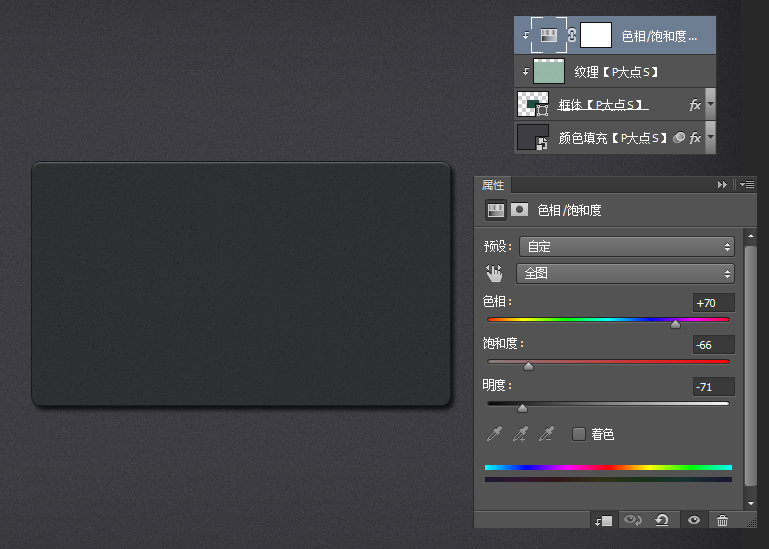This screenshot has width=769, height=549.
Task: Click the white layer mask thumbnail
Action: pos(596,35)
